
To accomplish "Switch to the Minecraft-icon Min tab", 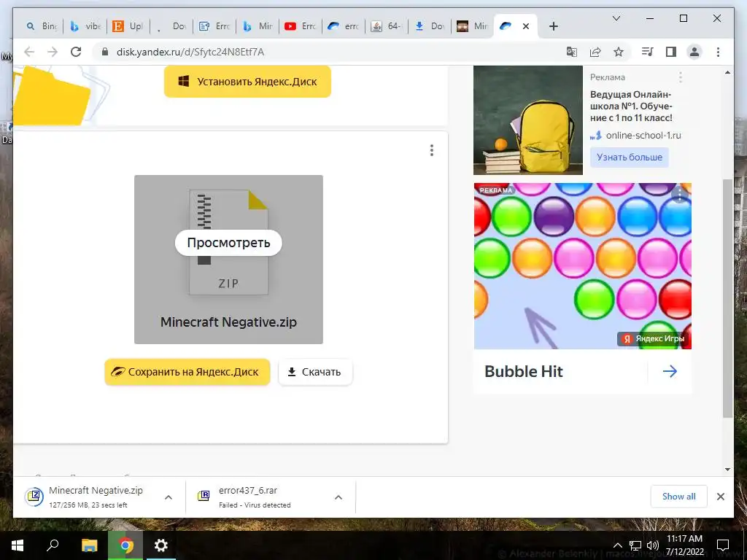I will pos(473,26).
